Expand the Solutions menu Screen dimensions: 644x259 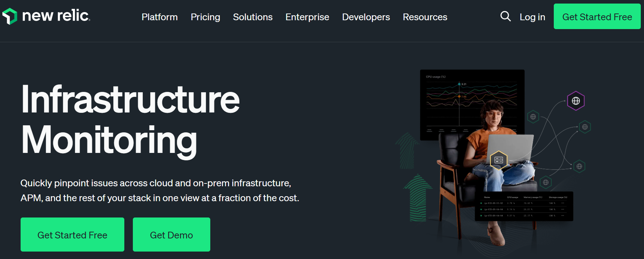tap(253, 17)
